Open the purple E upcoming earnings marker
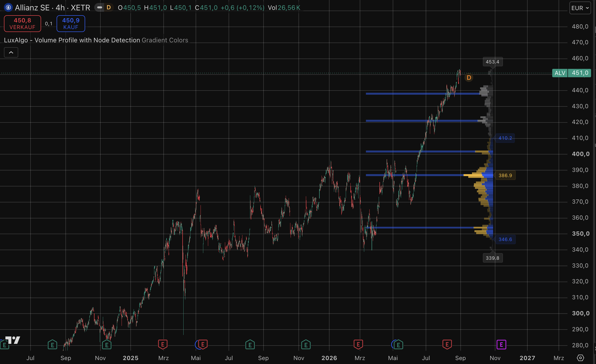596x364 pixels. 501,345
